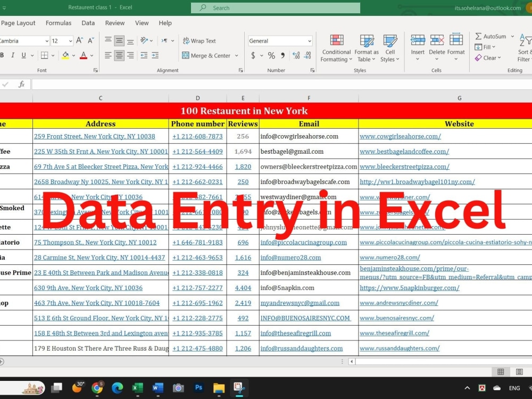Set middle align for cell text
The height and width of the screenshot is (399, 532).
(x=119, y=41)
